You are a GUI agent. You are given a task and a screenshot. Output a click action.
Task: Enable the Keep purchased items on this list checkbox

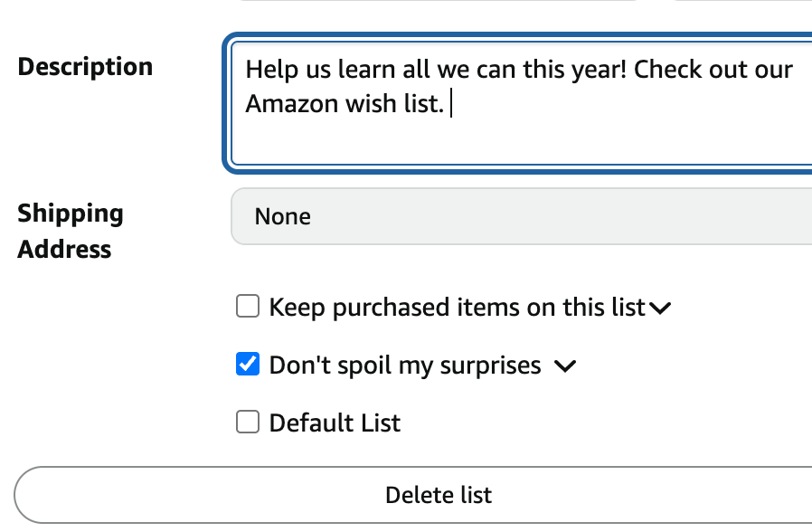(248, 306)
